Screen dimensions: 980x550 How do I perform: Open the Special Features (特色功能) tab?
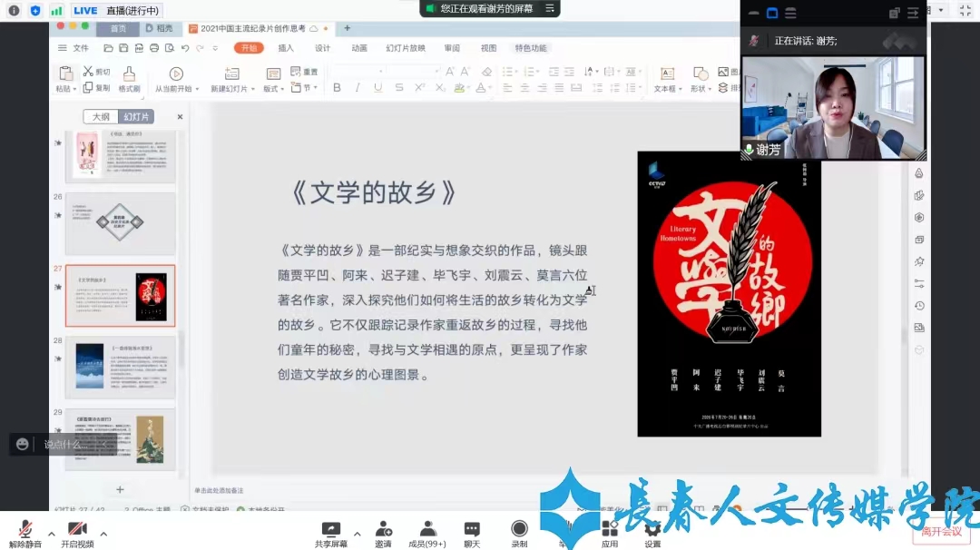coord(531,48)
